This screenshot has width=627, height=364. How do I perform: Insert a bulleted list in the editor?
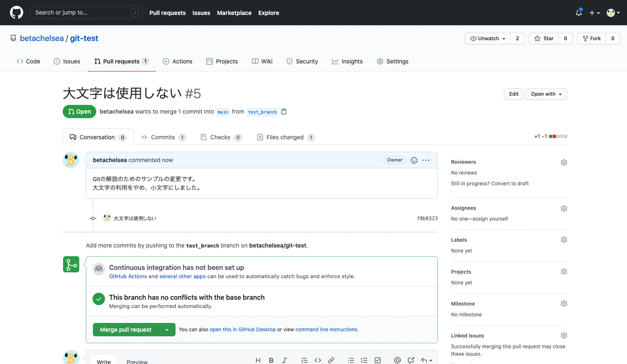[x=351, y=360]
